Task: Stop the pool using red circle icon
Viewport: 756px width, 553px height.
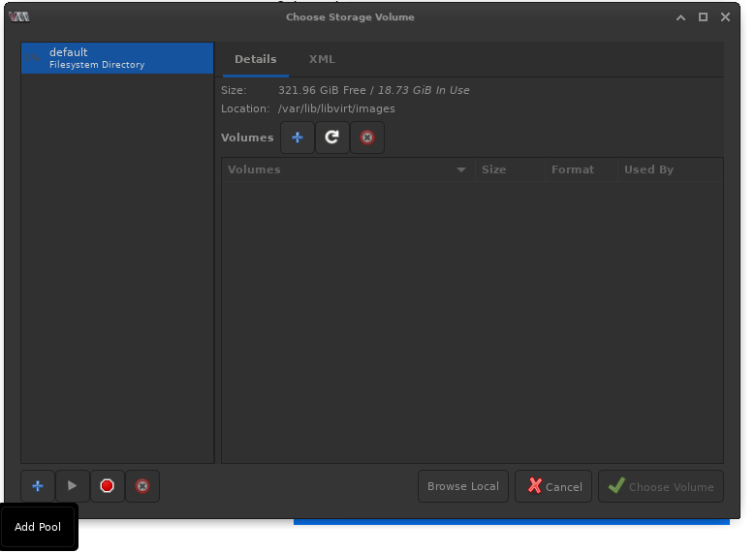Action: pyautogui.click(x=108, y=486)
